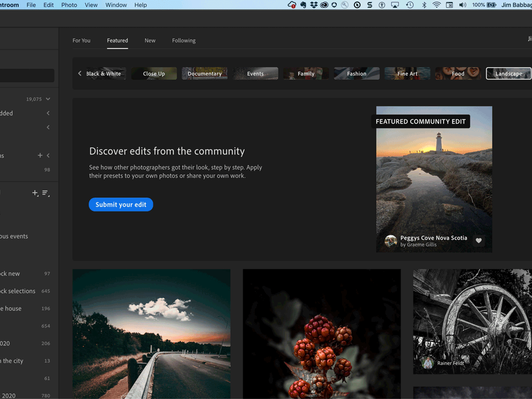Expand the 19,075 photos dropdown chevron
Screen dimensions: 532x399
point(48,99)
